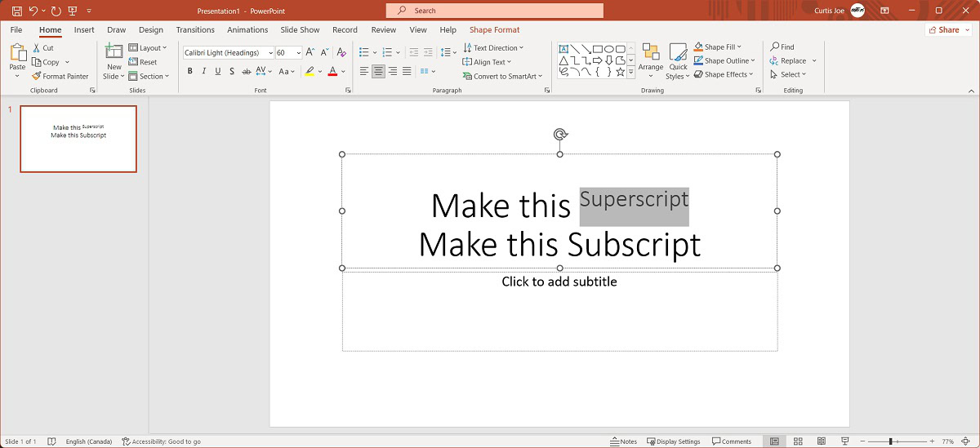Screen dimensions: 980x448
Task: Switch to the Shape Format tab
Action: [x=494, y=30]
